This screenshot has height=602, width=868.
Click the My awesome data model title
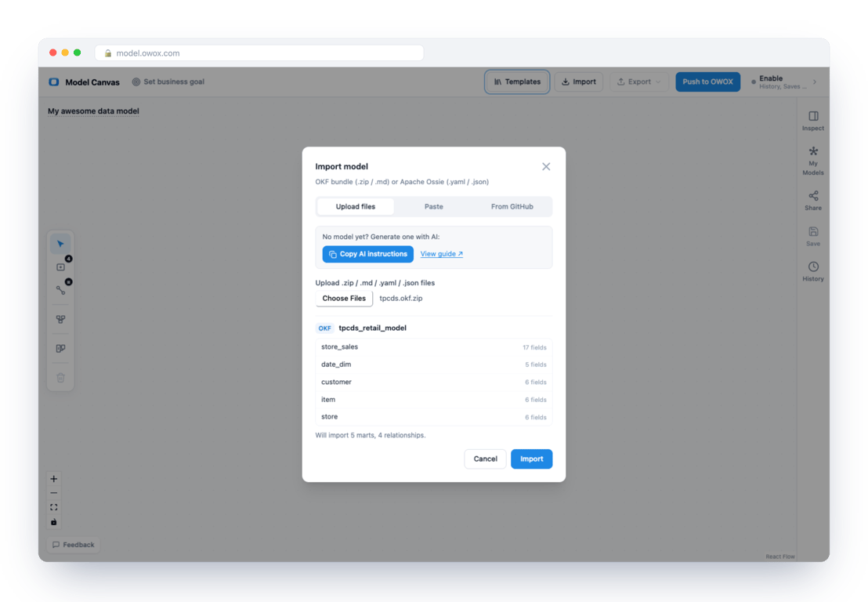coord(93,111)
